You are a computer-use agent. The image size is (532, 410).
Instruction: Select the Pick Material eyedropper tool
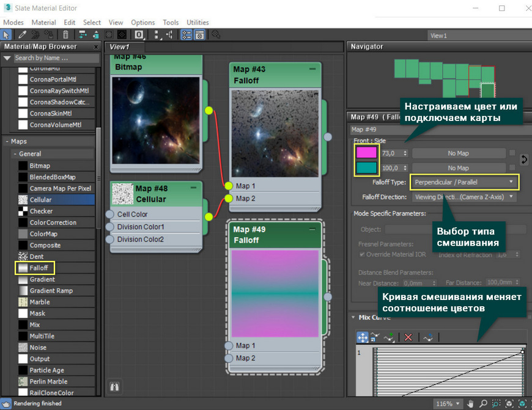click(x=22, y=35)
